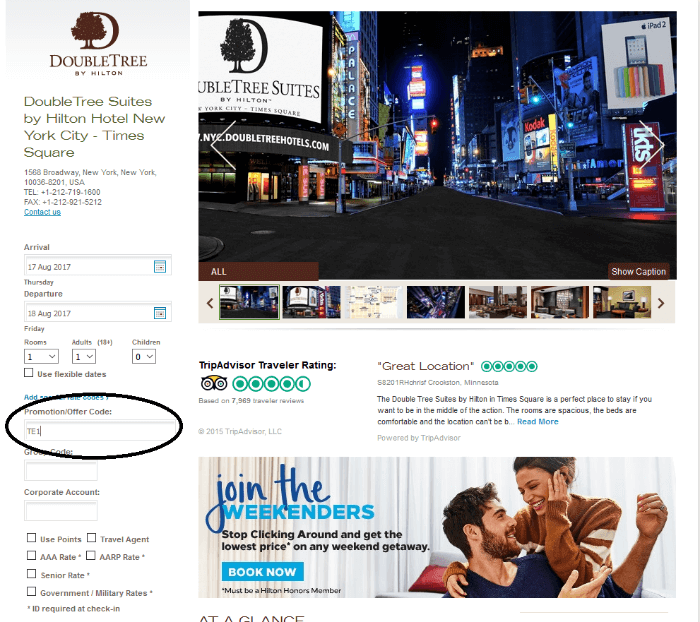Select the second hotel exterior thumbnail
The height and width of the screenshot is (622, 700).
[312, 302]
